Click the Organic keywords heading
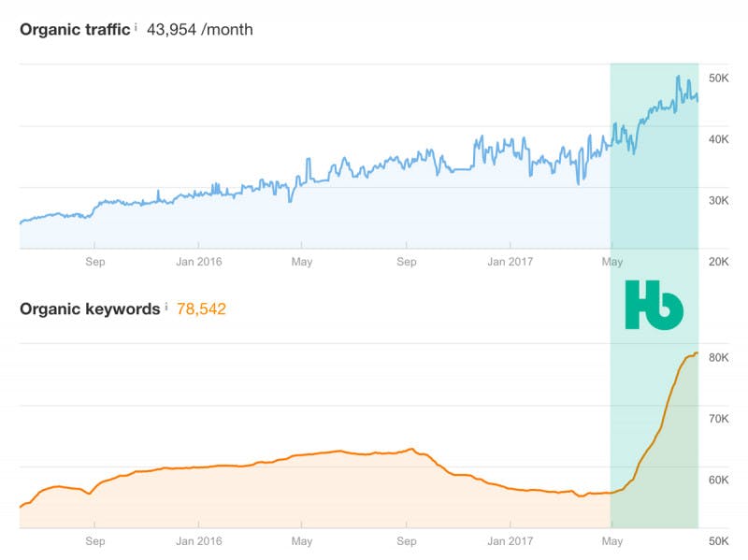 (x=90, y=309)
